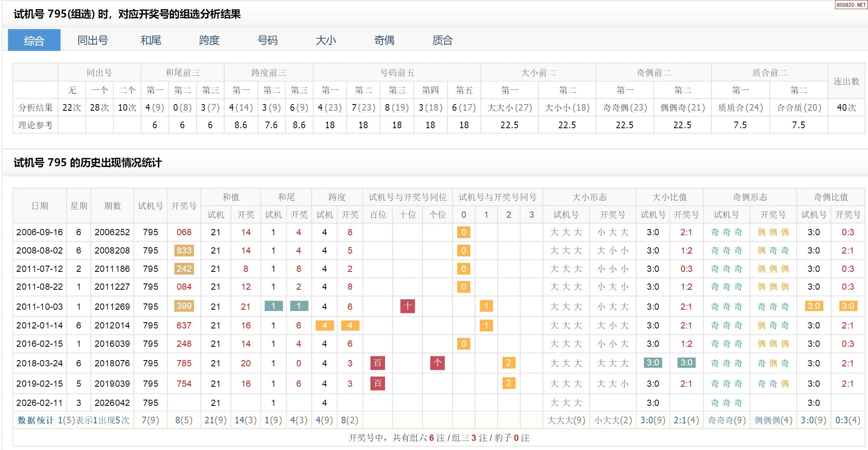868x450 pixels.
Task: Click the 2026-02-11 date cell
Action: (x=40, y=403)
